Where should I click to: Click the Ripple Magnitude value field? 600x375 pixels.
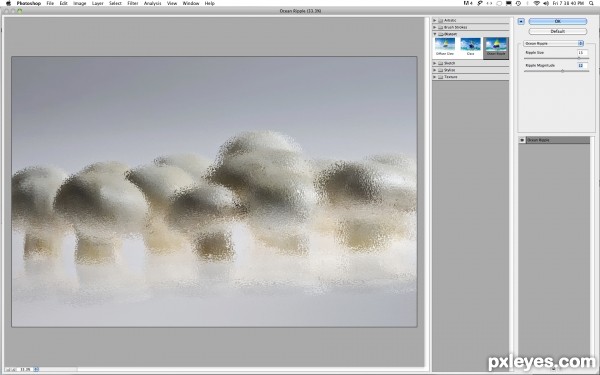tap(582, 65)
